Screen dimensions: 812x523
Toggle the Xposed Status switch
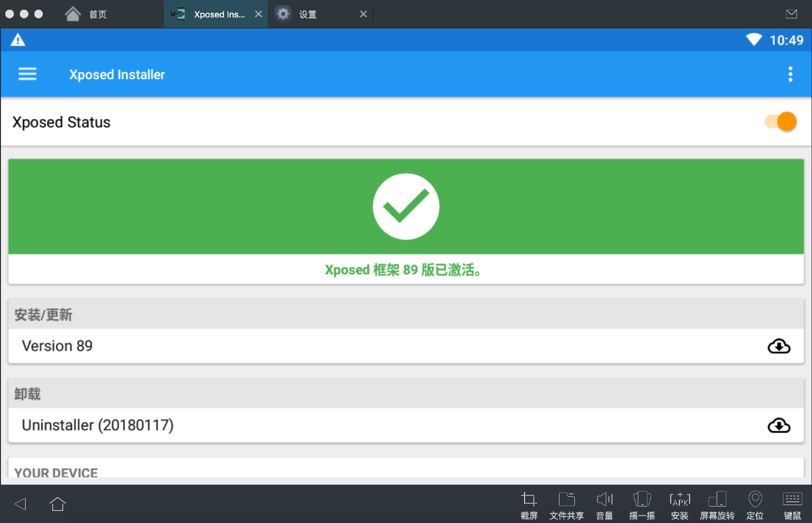(x=781, y=122)
